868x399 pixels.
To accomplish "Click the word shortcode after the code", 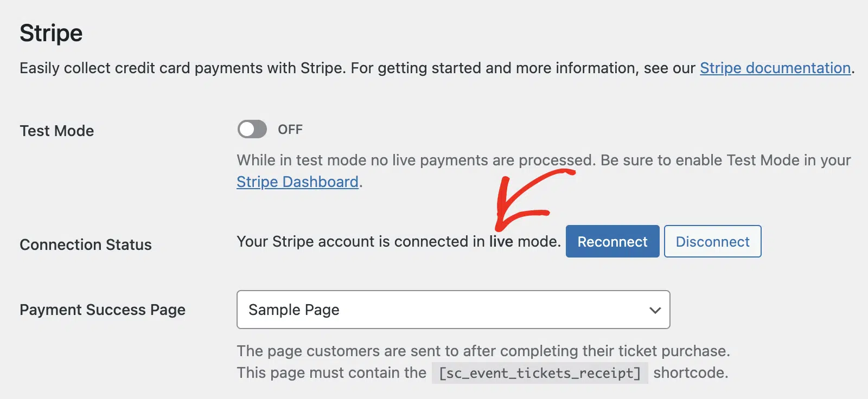I will [x=691, y=373].
